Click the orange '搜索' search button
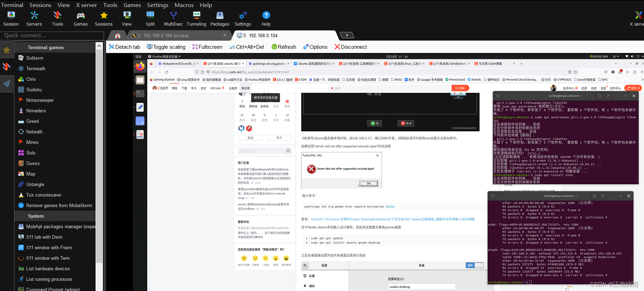This screenshot has width=644, height=291. [460, 88]
